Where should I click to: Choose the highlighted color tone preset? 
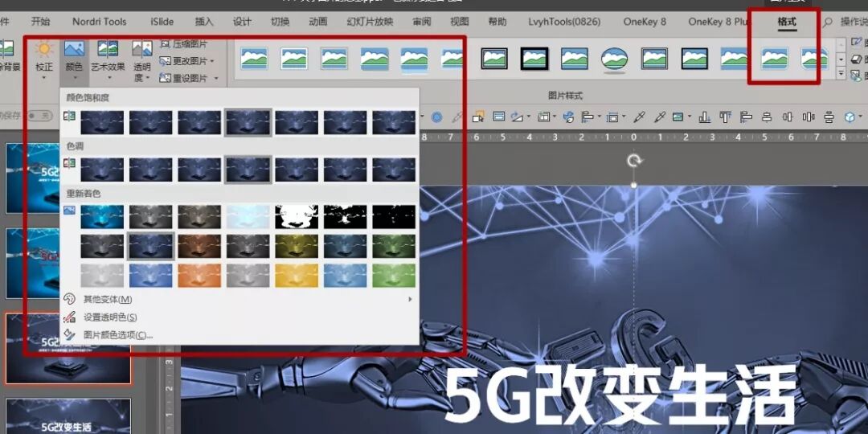point(248,170)
